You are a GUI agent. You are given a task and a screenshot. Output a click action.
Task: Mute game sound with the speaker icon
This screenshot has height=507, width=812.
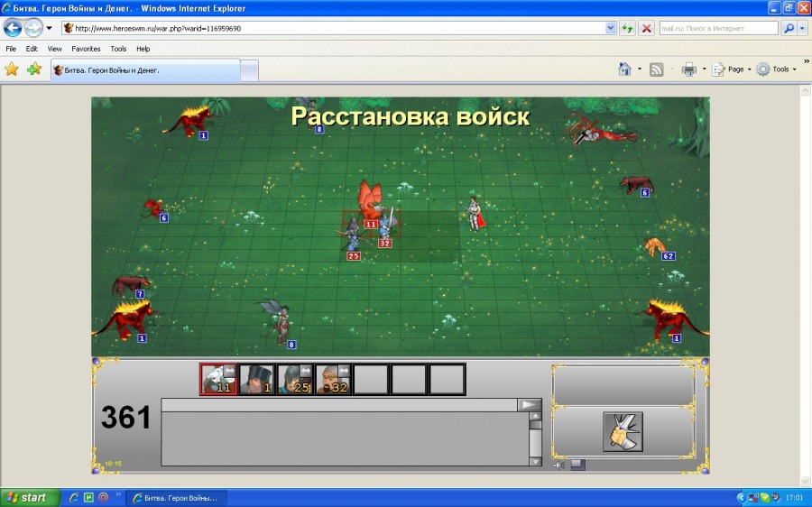coord(559,466)
